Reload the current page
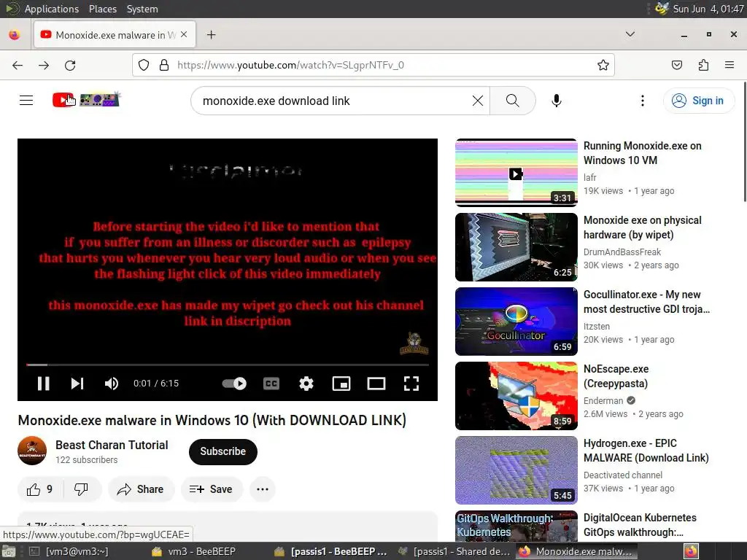 70,65
